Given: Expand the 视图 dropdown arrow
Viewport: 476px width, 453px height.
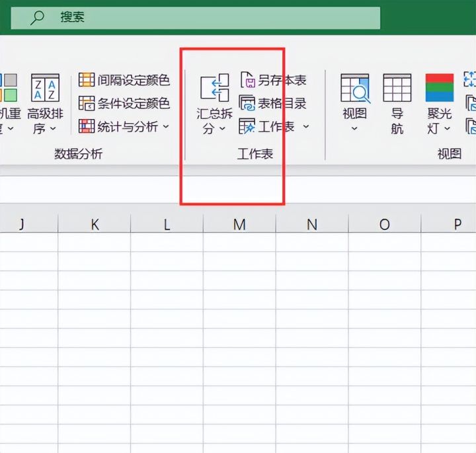Looking at the screenshot, I should click(x=354, y=129).
